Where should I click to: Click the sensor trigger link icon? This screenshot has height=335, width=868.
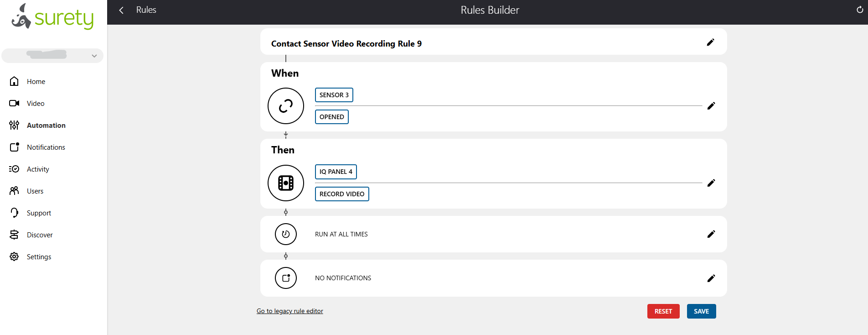[286, 106]
